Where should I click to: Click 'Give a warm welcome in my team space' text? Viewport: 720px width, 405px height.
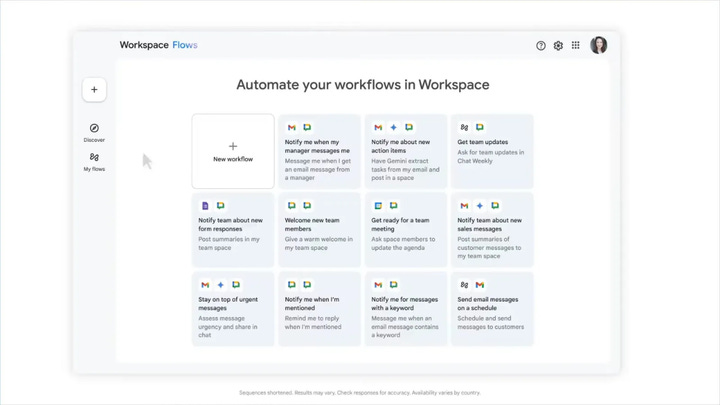click(x=319, y=243)
